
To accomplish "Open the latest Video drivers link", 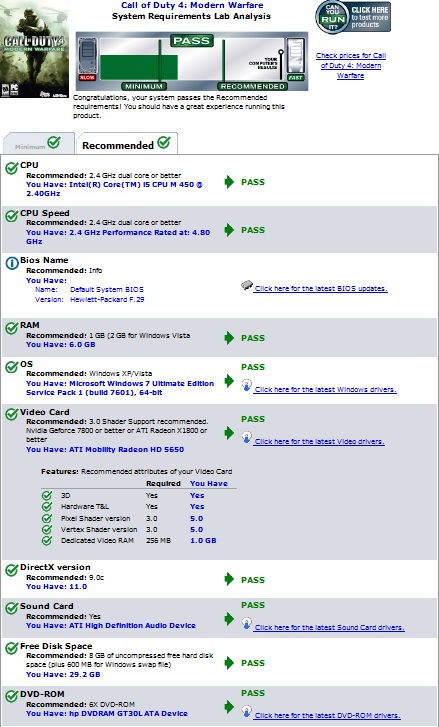I will [319, 441].
